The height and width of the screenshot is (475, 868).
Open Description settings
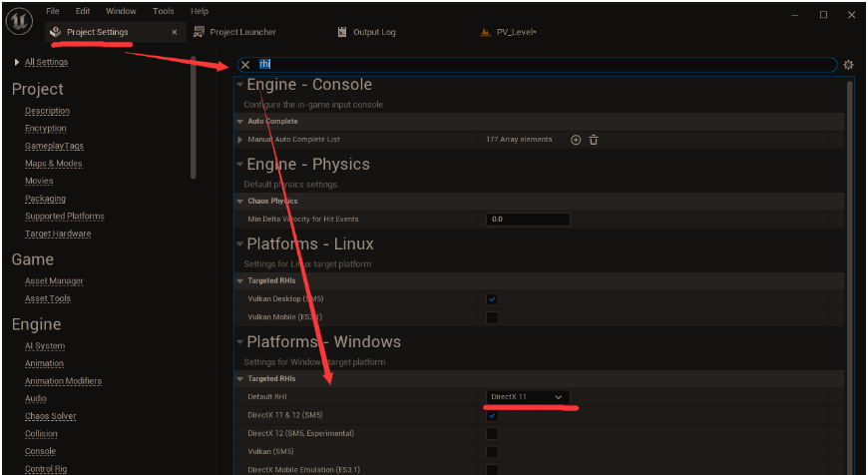pyautogui.click(x=47, y=111)
